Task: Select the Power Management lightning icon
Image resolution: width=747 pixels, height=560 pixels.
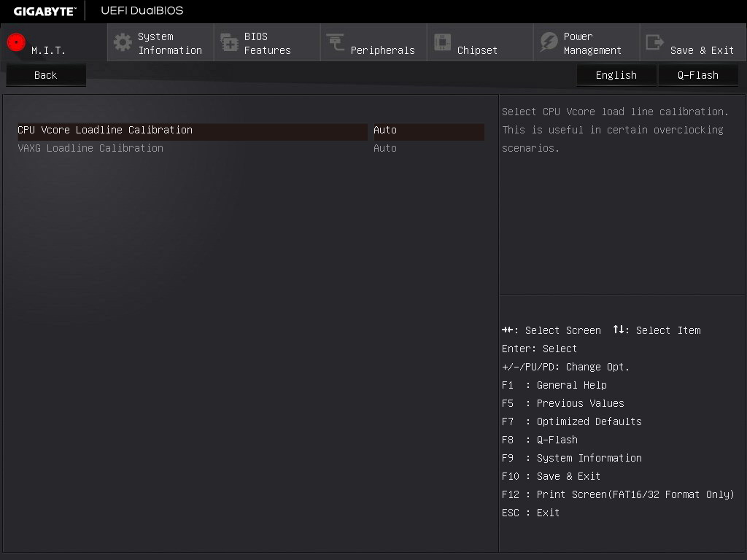Action: pyautogui.click(x=549, y=43)
